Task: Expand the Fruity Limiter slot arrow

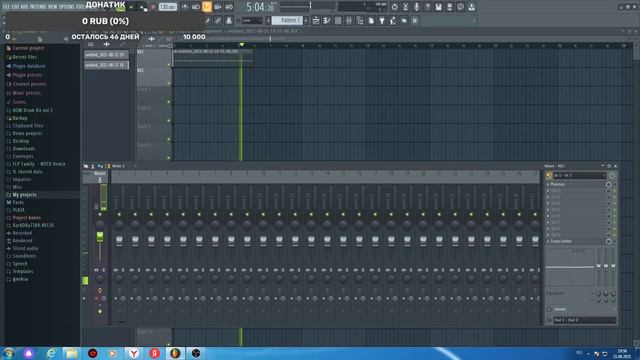Action: click(548, 242)
